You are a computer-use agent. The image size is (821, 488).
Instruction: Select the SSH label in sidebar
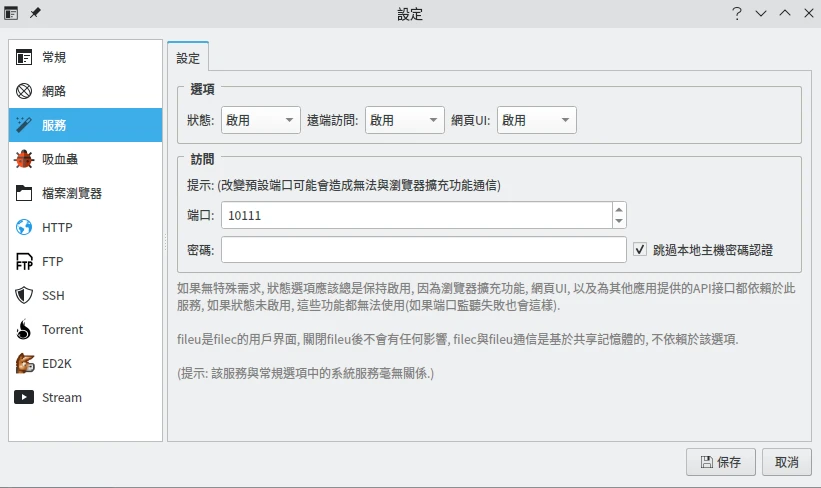click(x=53, y=295)
